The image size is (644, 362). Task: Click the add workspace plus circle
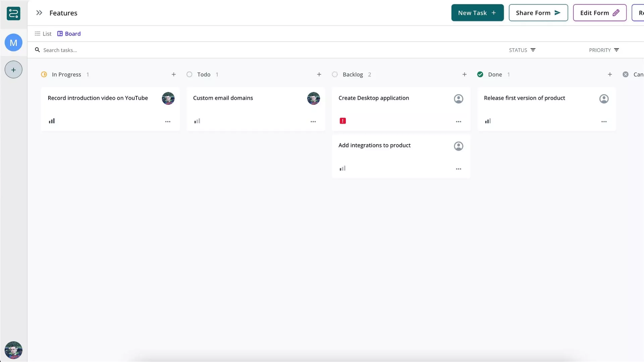(13, 70)
